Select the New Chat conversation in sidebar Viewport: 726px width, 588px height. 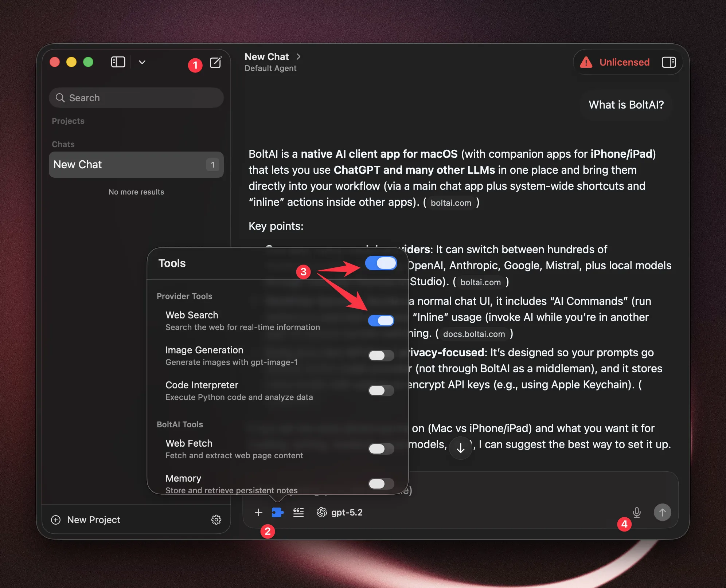click(x=136, y=165)
